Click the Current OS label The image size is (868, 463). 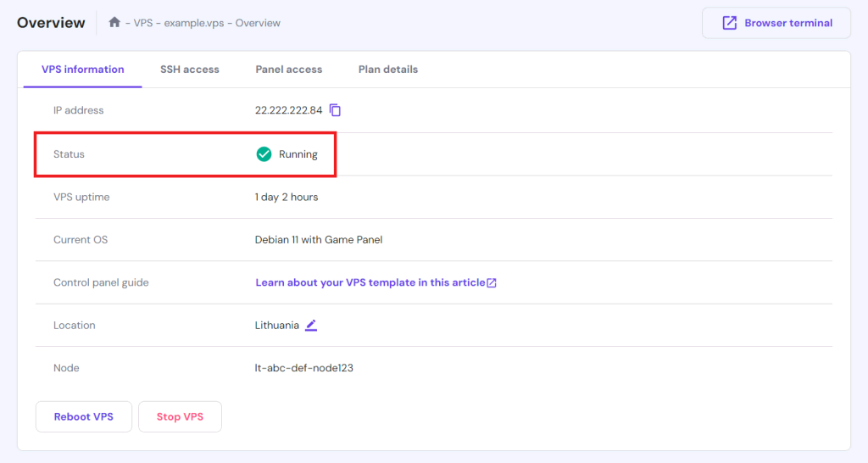(x=81, y=240)
